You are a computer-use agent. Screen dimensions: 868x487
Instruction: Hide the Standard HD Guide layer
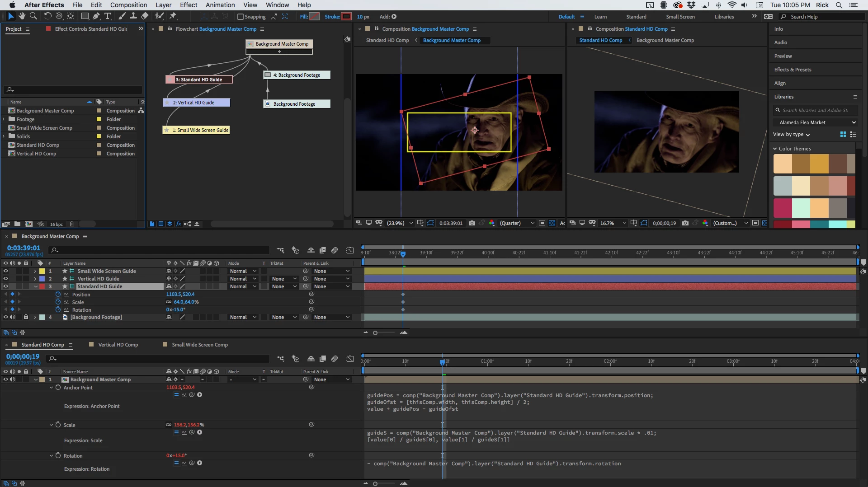point(6,286)
